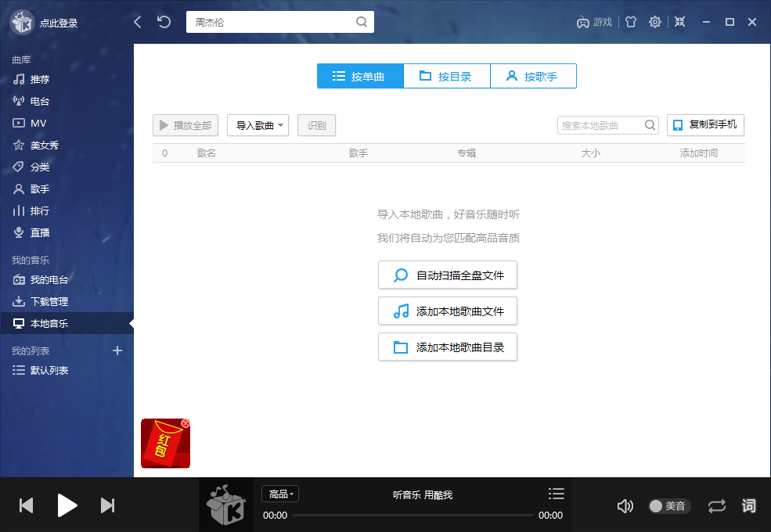Click 自动扫描全盘文件 button
771x532 pixels.
(x=448, y=275)
